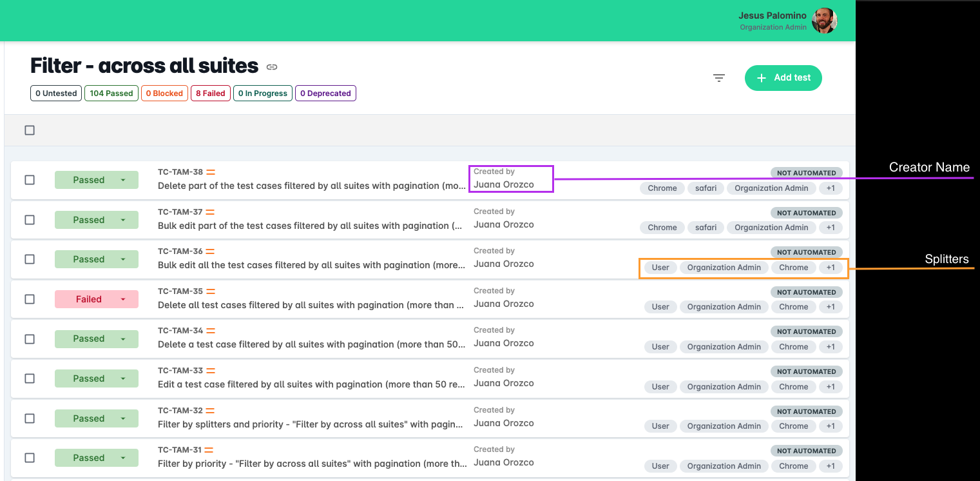Show extra splitters via +1 on TC-TAM-35
980x481 pixels.
(831, 307)
